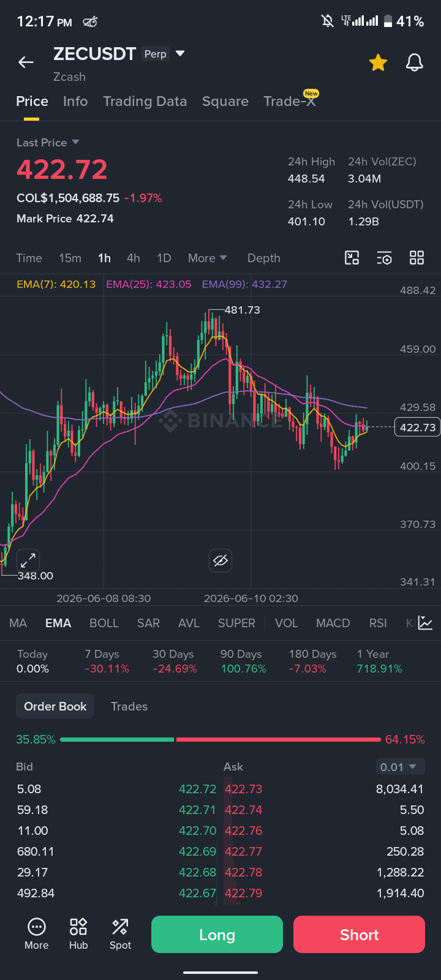Open the 0.01 price precision dropdown
Image resolution: width=441 pixels, height=980 pixels.
[x=400, y=767]
